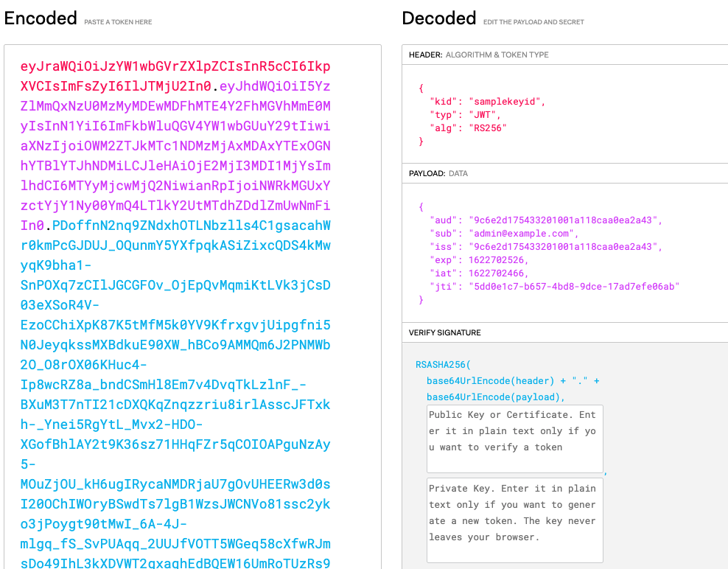728x569 pixels.
Task: Click the "typ": "JWT" header line
Action: [x=465, y=115]
